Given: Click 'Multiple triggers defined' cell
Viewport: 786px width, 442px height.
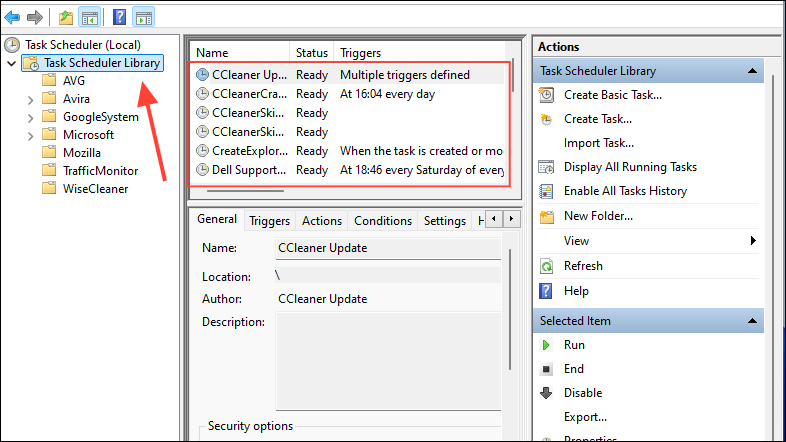Looking at the screenshot, I should (x=405, y=75).
